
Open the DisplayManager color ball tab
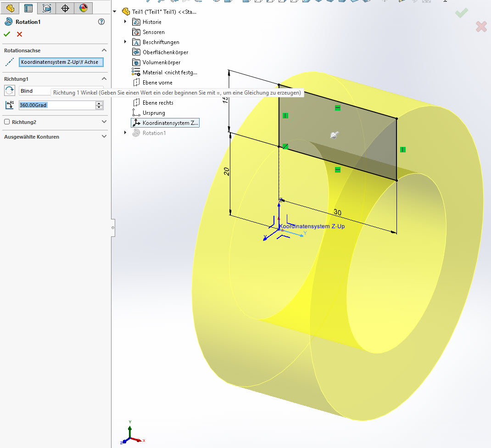pyautogui.click(x=84, y=8)
